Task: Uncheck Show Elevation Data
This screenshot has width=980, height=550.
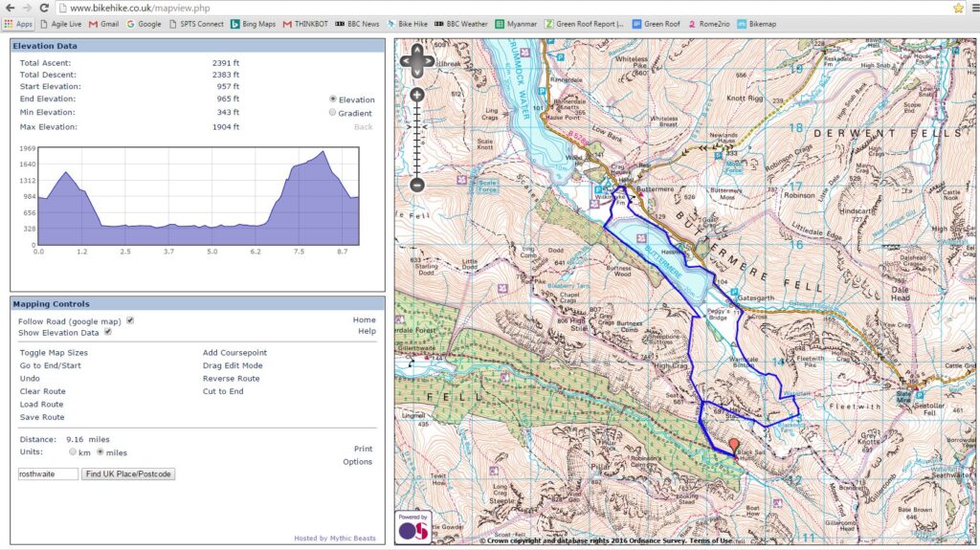Action: click(x=108, y=332)
